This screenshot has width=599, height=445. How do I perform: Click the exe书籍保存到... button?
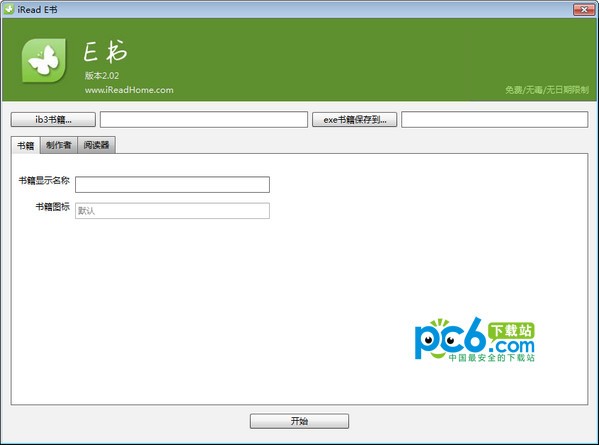point(355,120)
